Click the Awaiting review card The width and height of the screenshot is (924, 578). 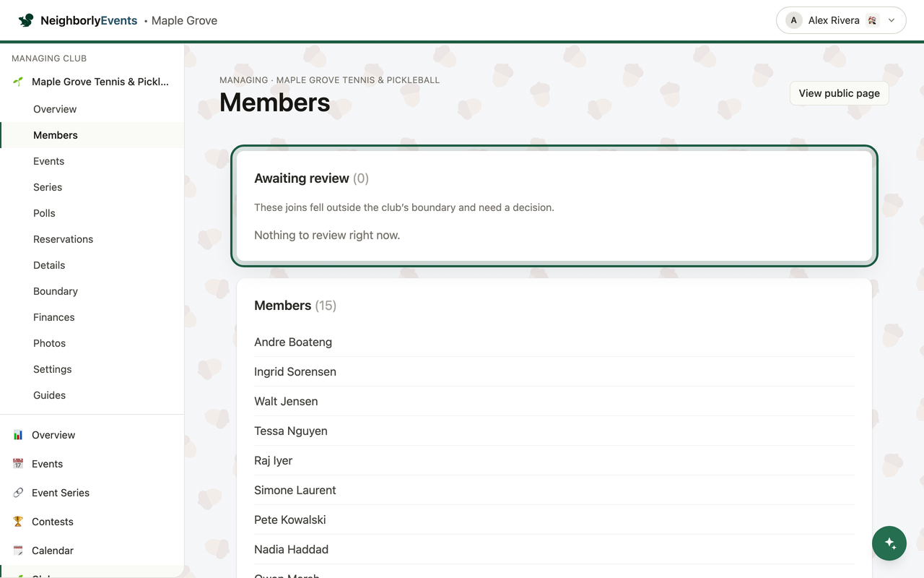click(x=554, y=206)
